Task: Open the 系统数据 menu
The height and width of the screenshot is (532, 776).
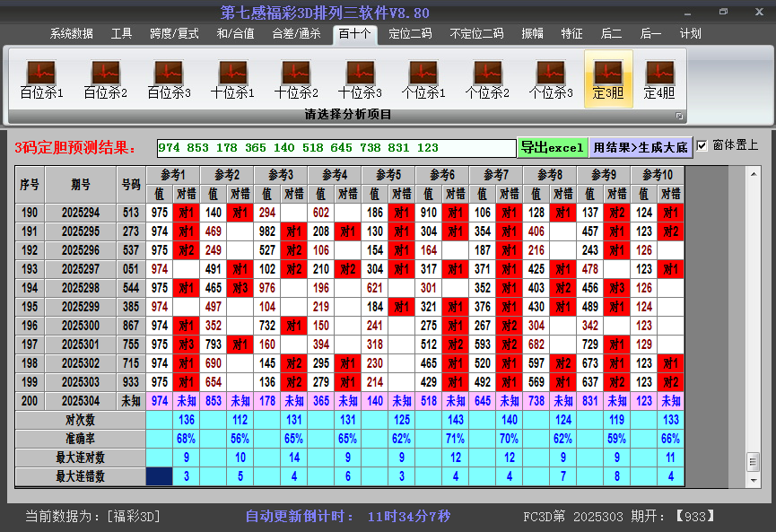Action: click(70, 34)
